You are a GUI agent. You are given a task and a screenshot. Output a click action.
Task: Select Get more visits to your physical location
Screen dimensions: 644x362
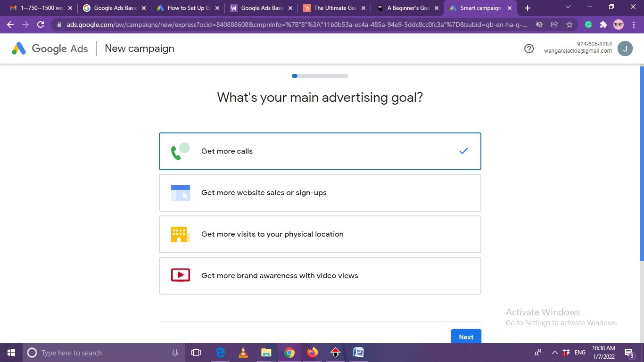(320, 234)
